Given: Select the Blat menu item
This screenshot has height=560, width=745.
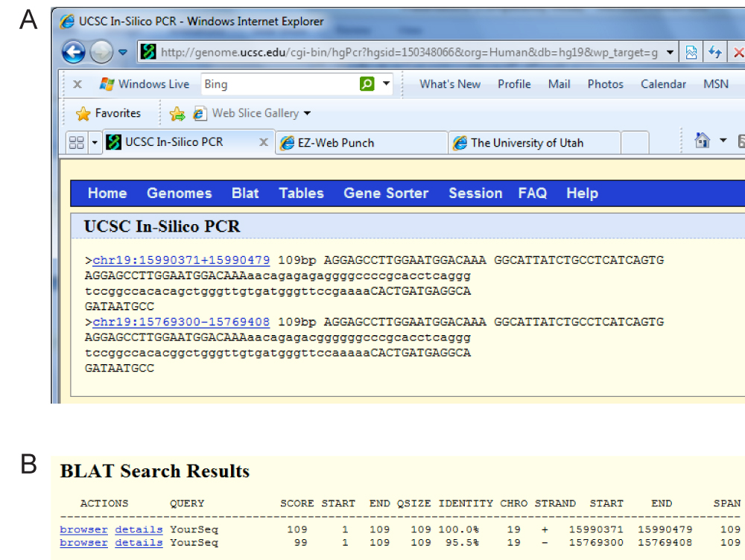Looking at the screenshot, I should (245, 193).
